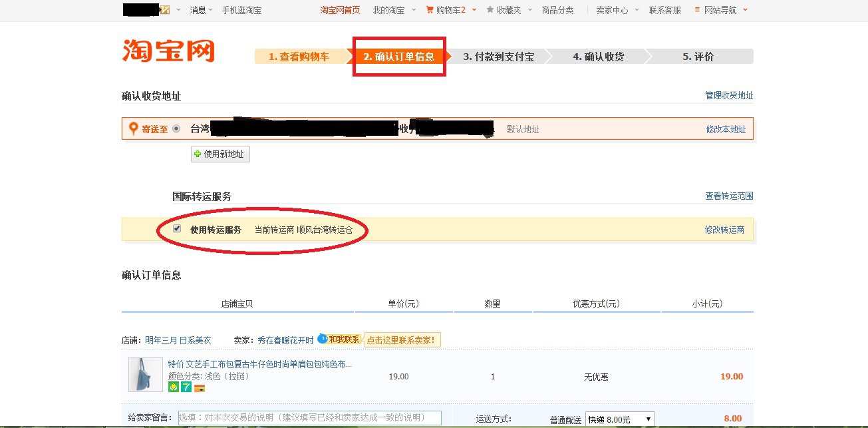Viewport: 868px width, 428px height.
Task: Click the subtotal 19.00 in orange
Action: click(x=732, y=377)
